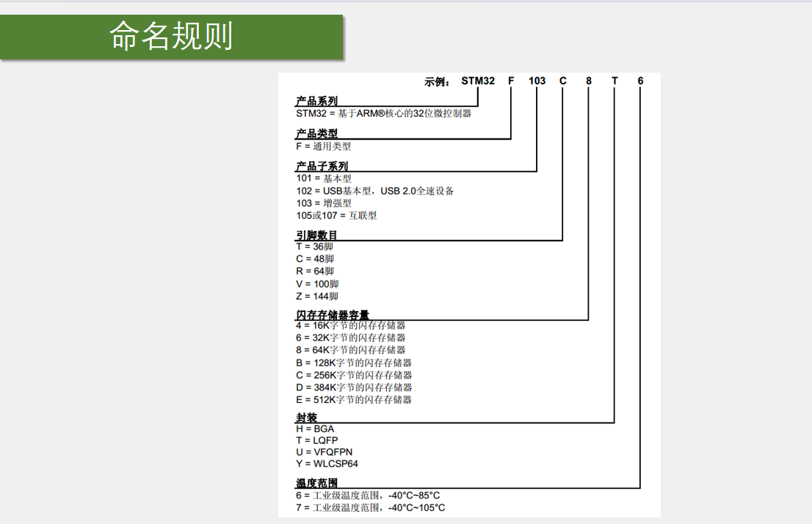Click the digit 8 in the example
812x524 pixels.
(x=589, y=81)
